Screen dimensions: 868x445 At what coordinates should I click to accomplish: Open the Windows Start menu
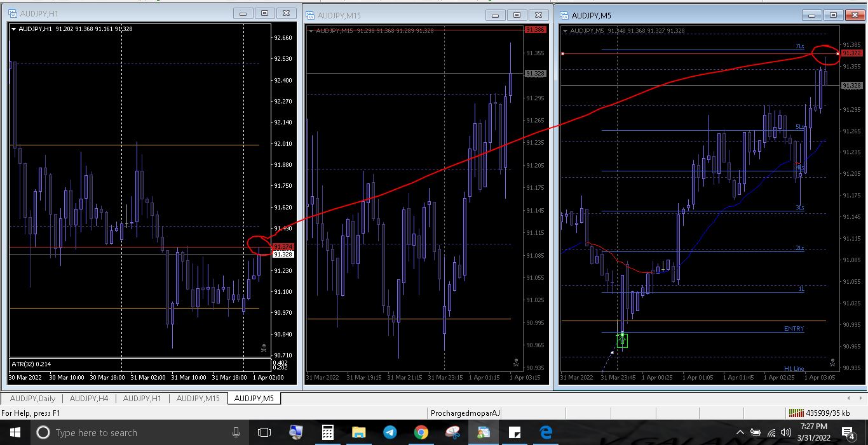coord(15,432)
